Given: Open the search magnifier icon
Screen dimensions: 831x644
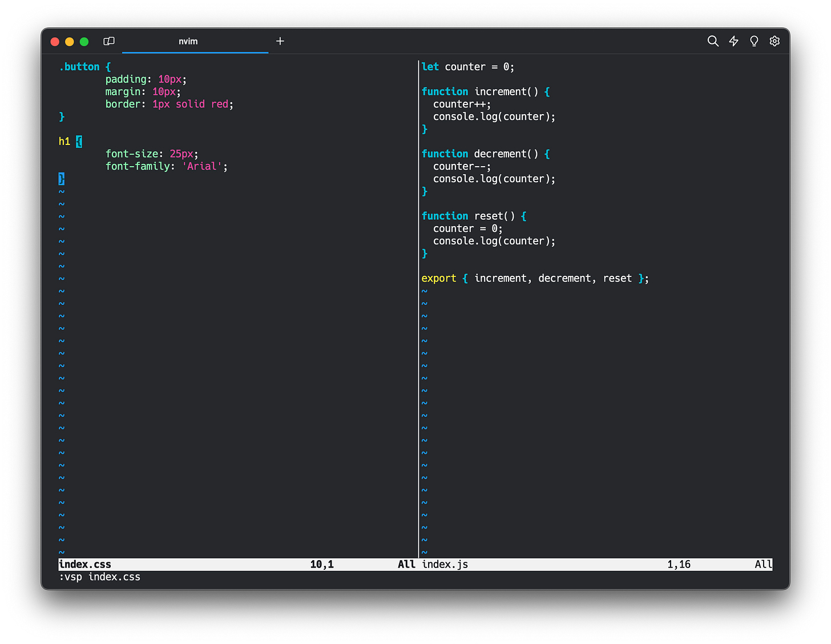Looking at the screenshot, I should pos(713,41).
